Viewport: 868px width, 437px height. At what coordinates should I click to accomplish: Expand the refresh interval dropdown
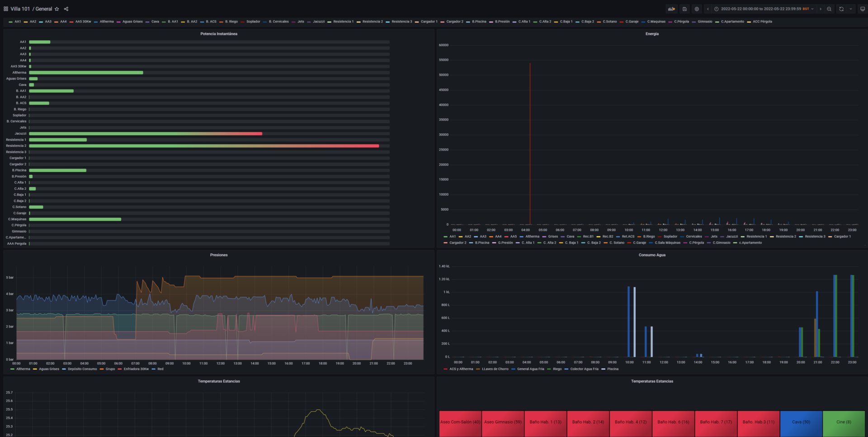click(x=851, y=9)
